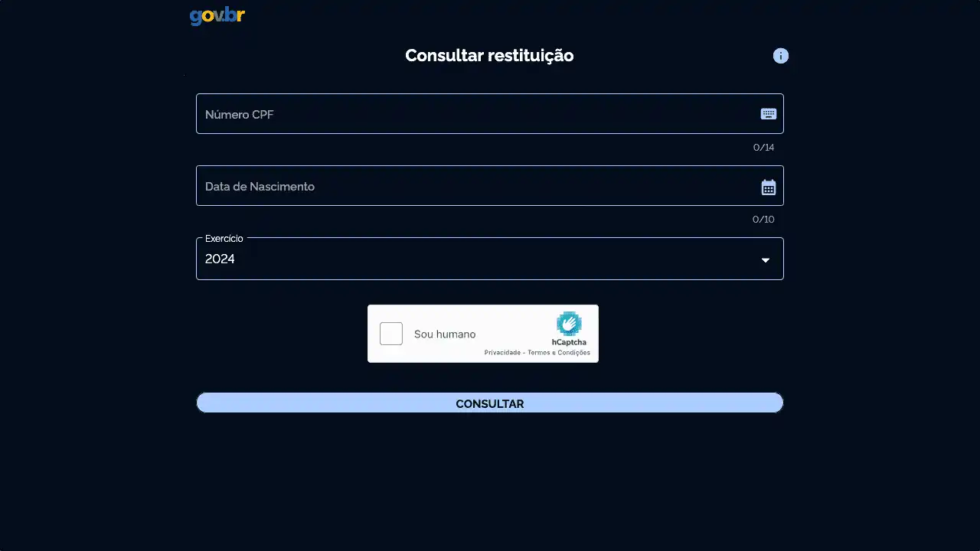This screenshot has height=551, width=980.
Task: Open the Termos e Condições link
Action: [x=559, y=353]
